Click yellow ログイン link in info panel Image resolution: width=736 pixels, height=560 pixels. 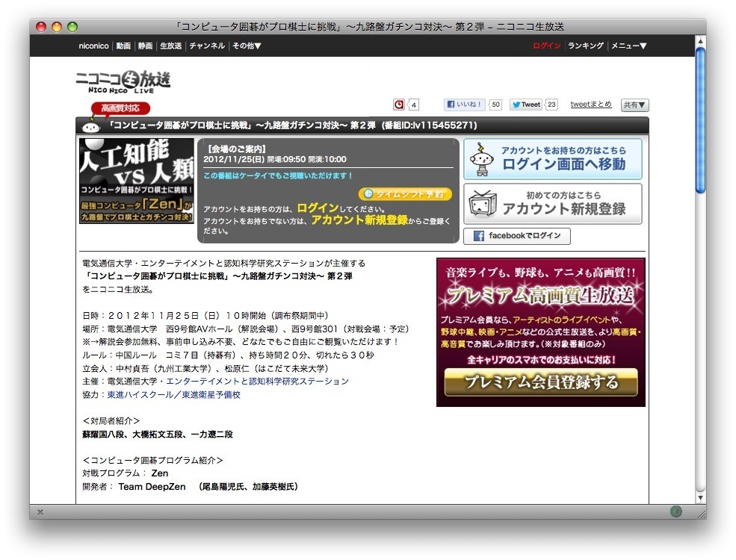point(318,208)
